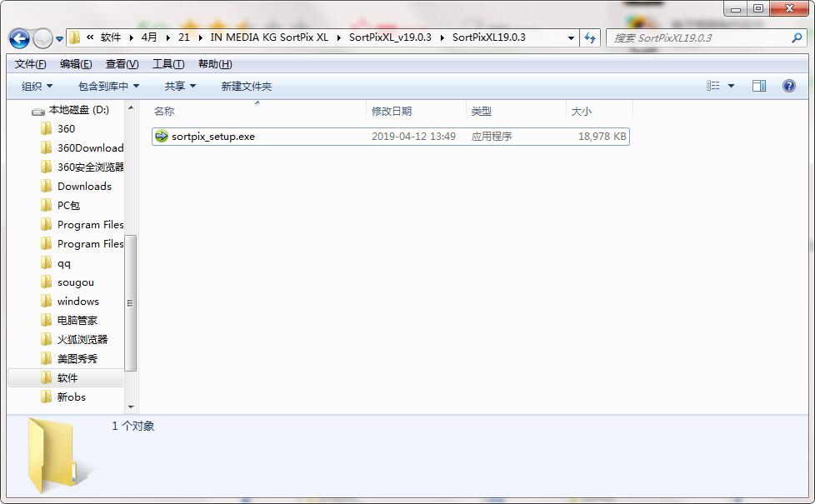Click the greyed Forward navigation arrow

[42, 38]
